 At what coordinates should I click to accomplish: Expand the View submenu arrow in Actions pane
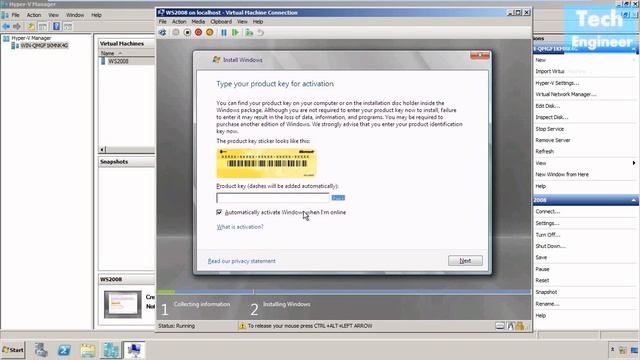[x=633, y=163]
